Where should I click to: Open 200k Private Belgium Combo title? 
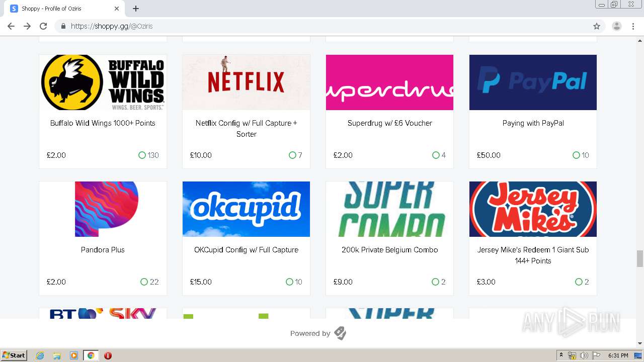389,250
